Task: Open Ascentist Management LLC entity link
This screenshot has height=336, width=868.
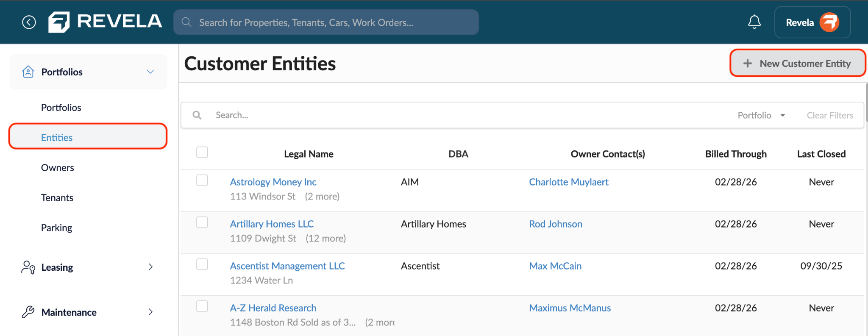Action: point(287,266)
